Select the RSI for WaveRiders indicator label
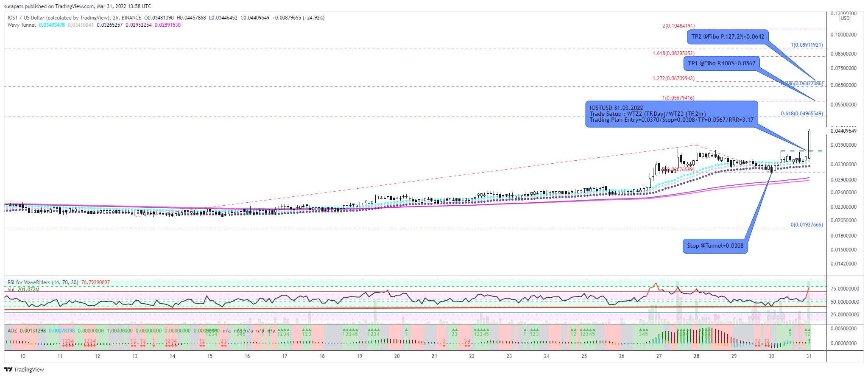This screenshot has height=377, width=868. [43, 282]
